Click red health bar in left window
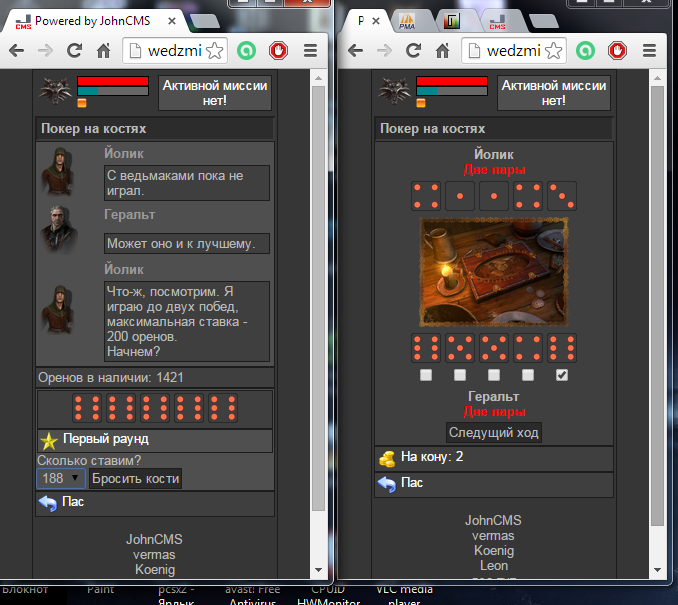Image resolution: width=678 pixels, height=605 pixels. (x=113, y=81)
